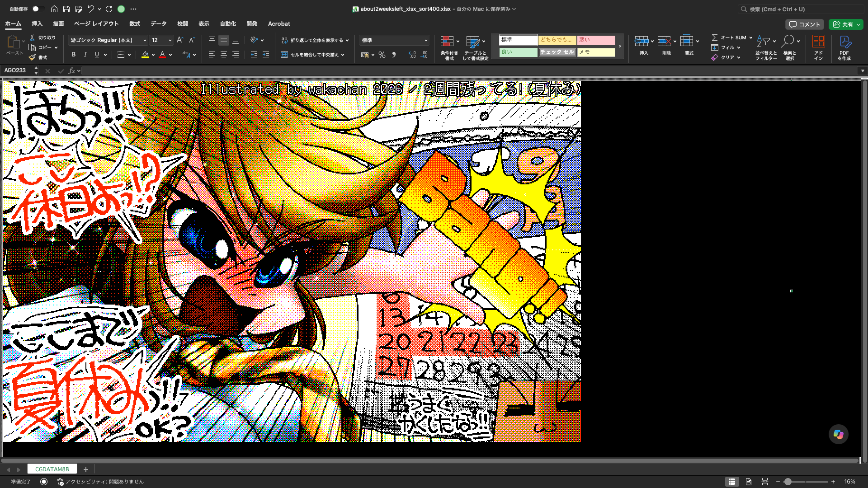Open the number format dropdown
Image resolution: width=868 pixels, height=488 pixels.
426,40
